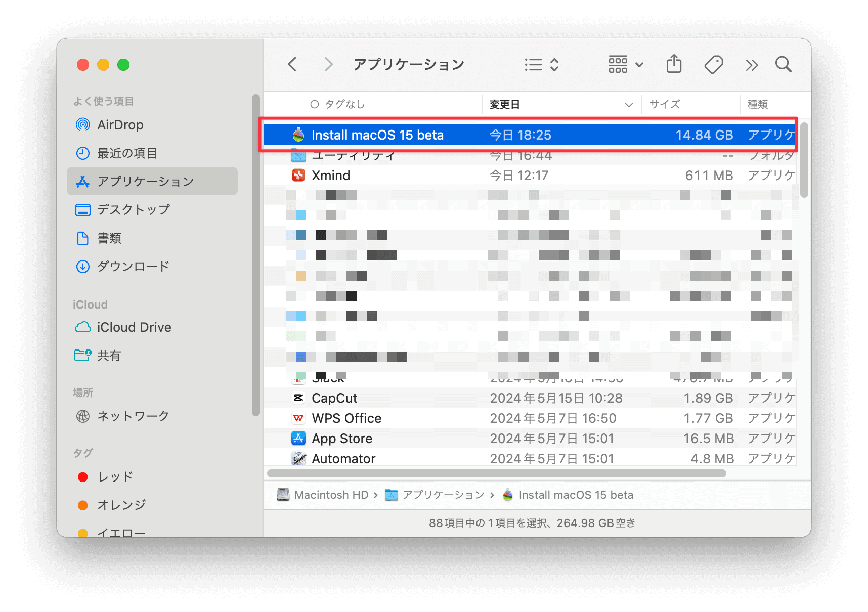Image resolution: width=868 pixels, height=612 pixels.
Task: Click the App Store icon in list
Action: (x=298, y=439)
